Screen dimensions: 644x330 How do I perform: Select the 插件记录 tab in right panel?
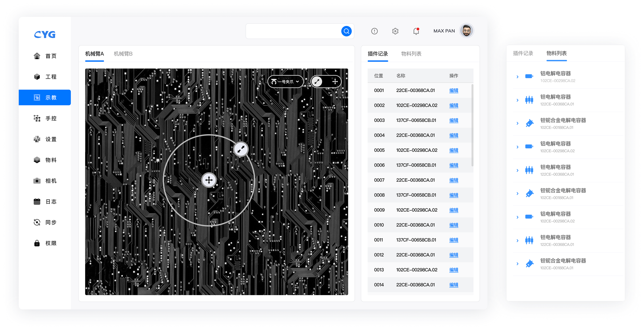point(523,53)
